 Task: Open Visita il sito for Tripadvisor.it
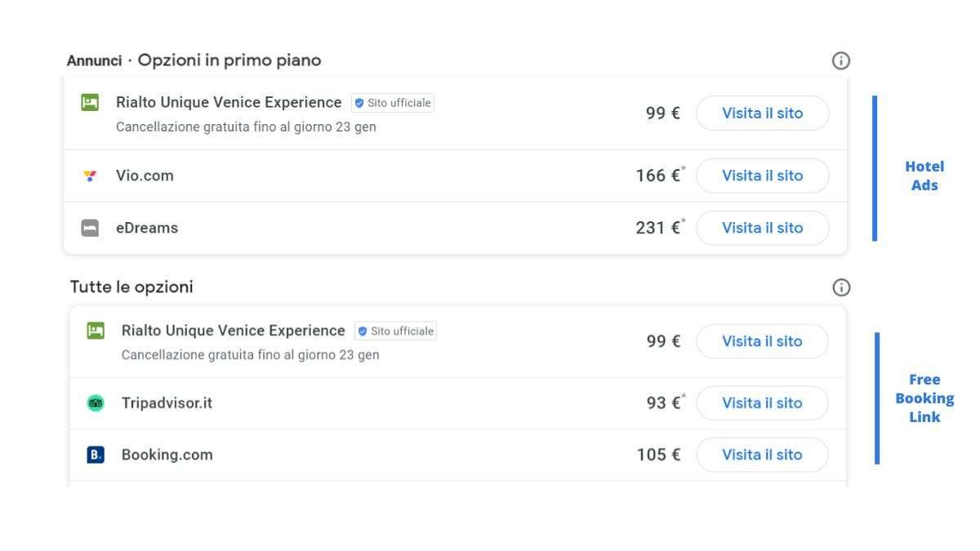pos(762,402)
